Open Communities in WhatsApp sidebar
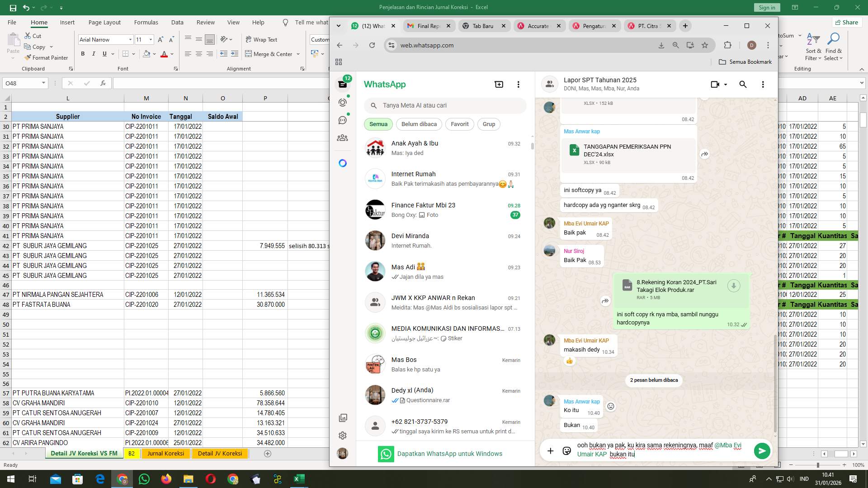 tap(342, 138)
